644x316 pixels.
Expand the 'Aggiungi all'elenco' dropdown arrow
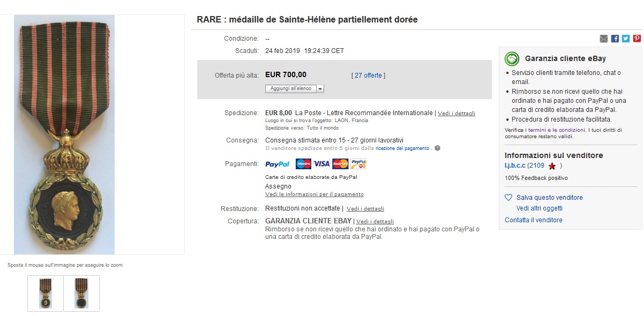(x=320, y=89)
